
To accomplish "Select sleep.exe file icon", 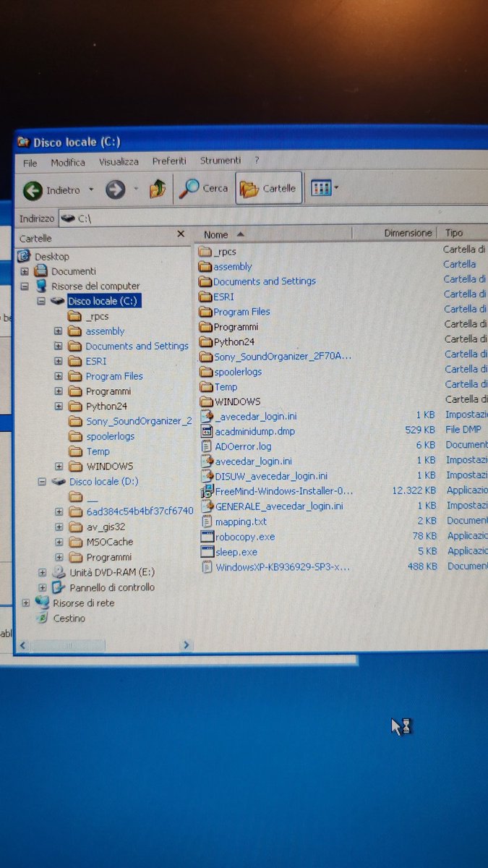I will [207, 552].
